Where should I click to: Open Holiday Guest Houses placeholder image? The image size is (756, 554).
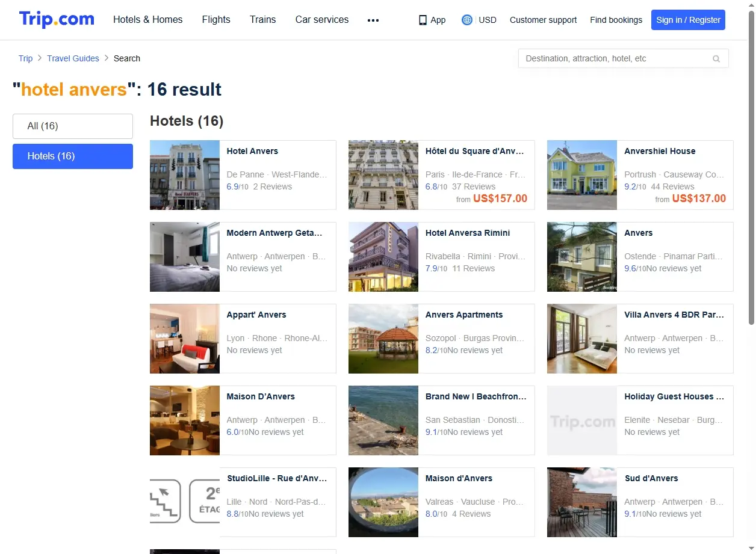pos(582,420)
